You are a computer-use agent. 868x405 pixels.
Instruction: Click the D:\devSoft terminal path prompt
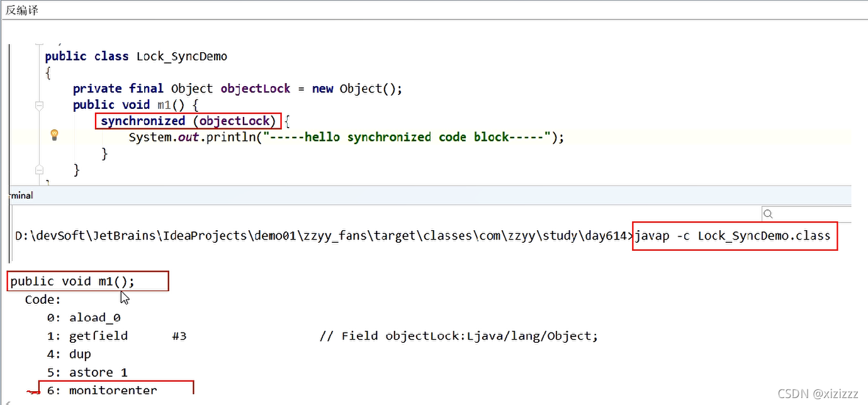pyautogui.click(x=324, y=236)
